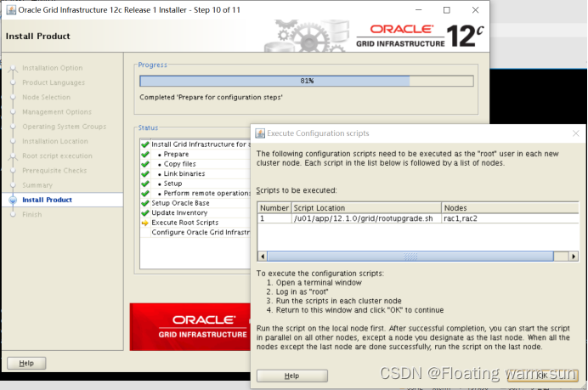Click the Oracle 12c logo in header
The width and height of the screenshot is (588, 390).
[420, 36]
